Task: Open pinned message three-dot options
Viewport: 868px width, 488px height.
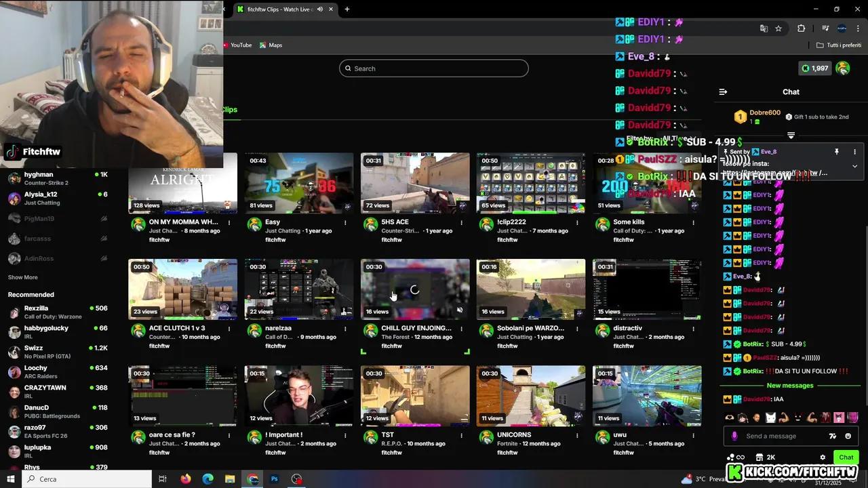Action: [x=854, y=152]
